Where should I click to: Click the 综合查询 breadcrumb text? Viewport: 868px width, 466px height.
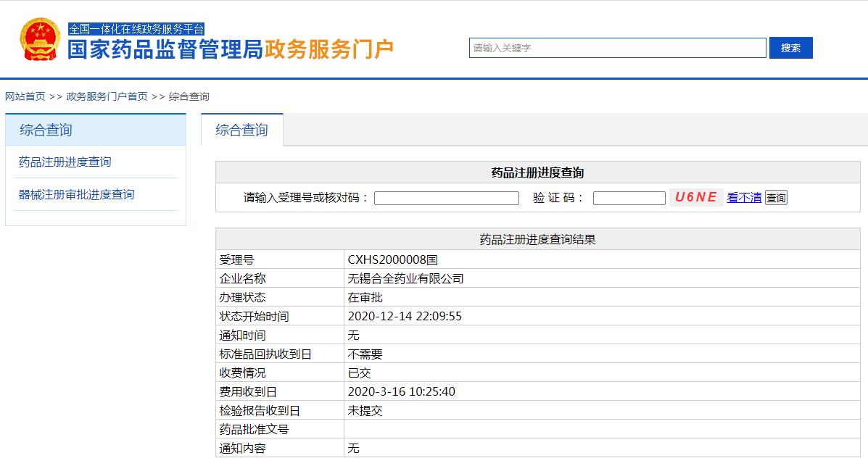pos(189,96)
